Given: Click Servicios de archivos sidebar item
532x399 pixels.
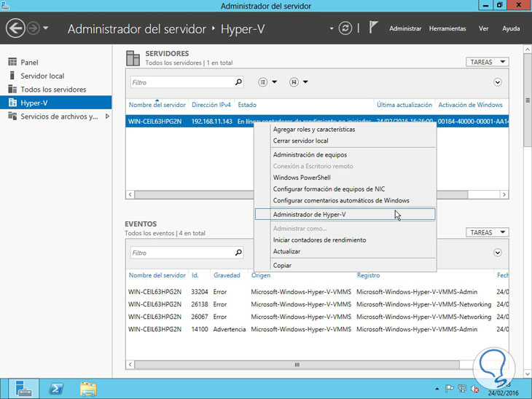Looking at the screenshot, I should point(55,116).
